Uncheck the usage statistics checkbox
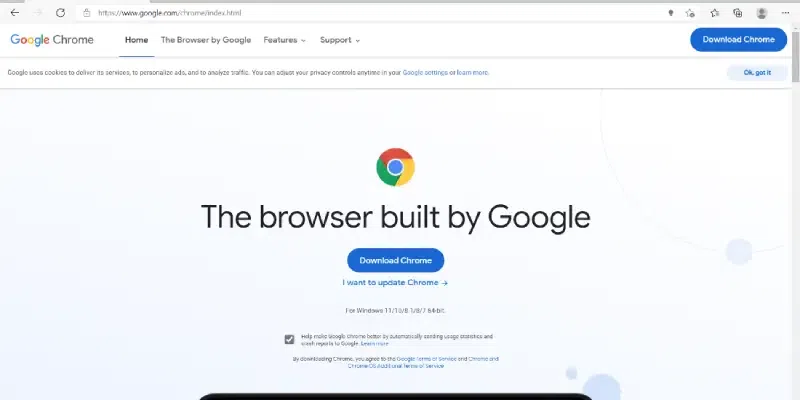Screen dimensions: 800x400 289,339
